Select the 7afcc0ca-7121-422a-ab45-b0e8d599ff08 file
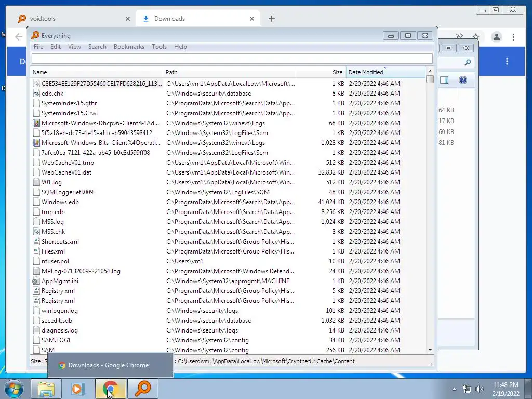The width and height of the screenshot is (532, 399). pyautogui.click(x=96, y=153)
